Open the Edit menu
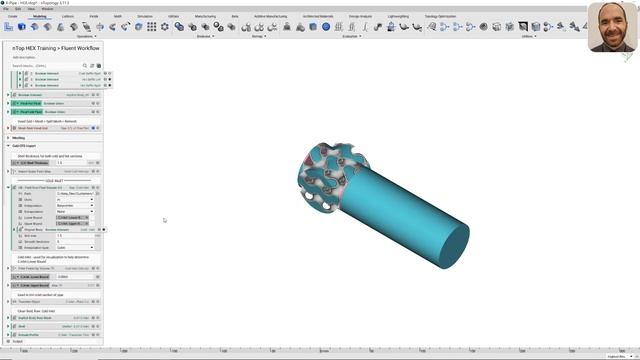Viewport: 640px width, 360px height. point(18,9)
